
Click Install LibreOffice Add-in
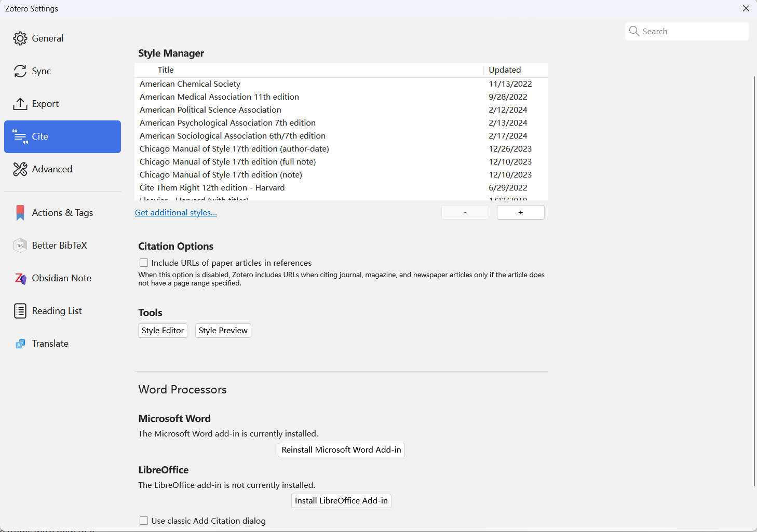pos(341,501)
